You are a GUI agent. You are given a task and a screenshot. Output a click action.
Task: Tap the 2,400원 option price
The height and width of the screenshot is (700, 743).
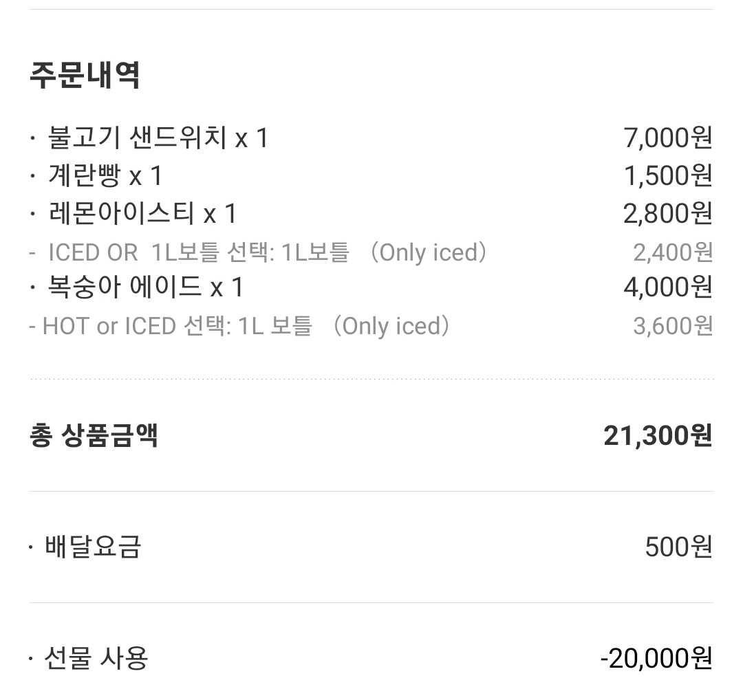point(674,252)
